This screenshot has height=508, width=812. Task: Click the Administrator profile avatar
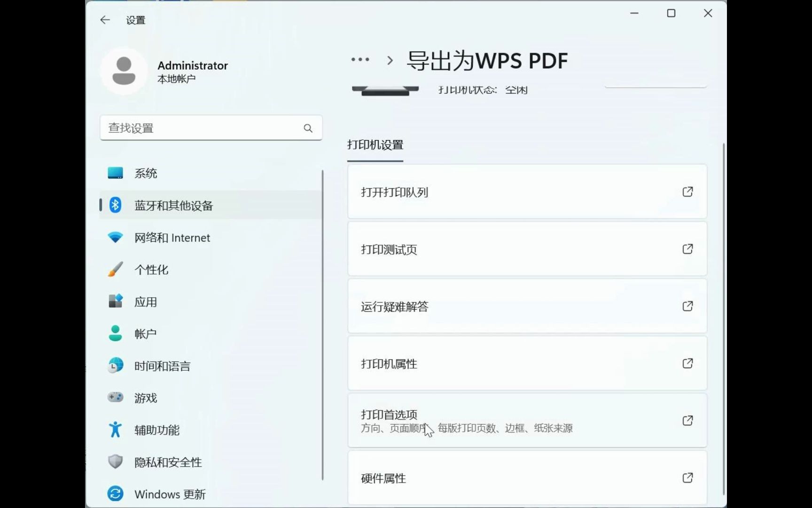[x=124, y=71]
